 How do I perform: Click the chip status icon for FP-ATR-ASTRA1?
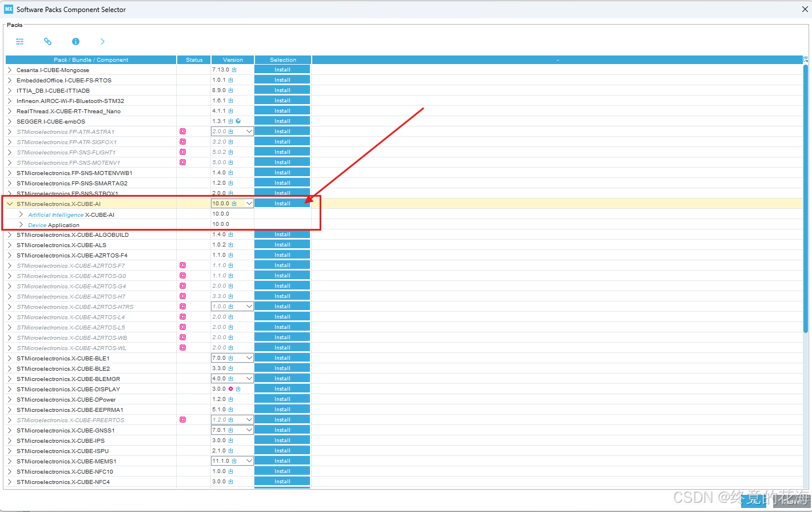point(183,132)
